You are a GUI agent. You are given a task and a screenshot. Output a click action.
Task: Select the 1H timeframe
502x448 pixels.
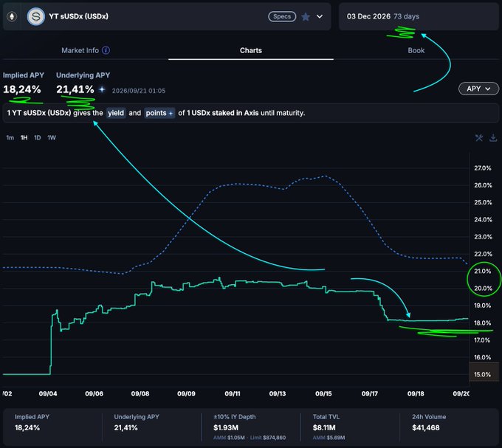coord(24,137)
